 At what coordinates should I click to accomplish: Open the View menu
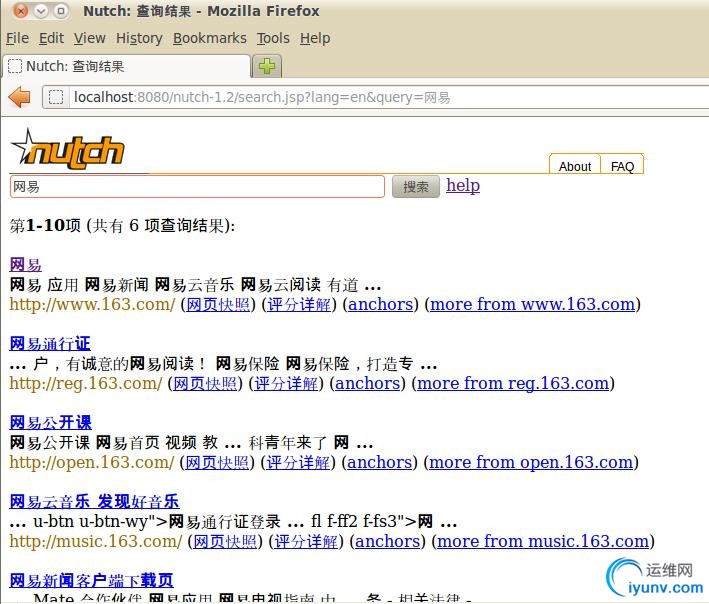90,38
